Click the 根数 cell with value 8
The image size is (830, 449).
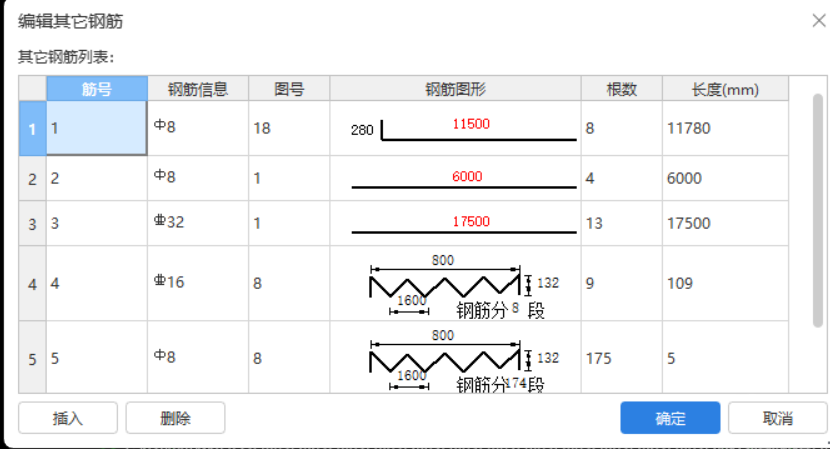tap(621, 128)
